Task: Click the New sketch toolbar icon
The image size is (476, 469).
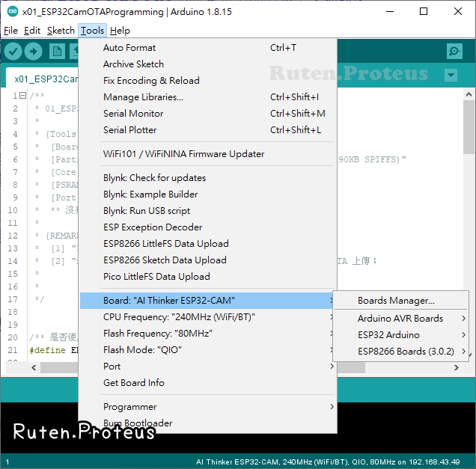Action: pyautogui.click(x=57, y=52)
